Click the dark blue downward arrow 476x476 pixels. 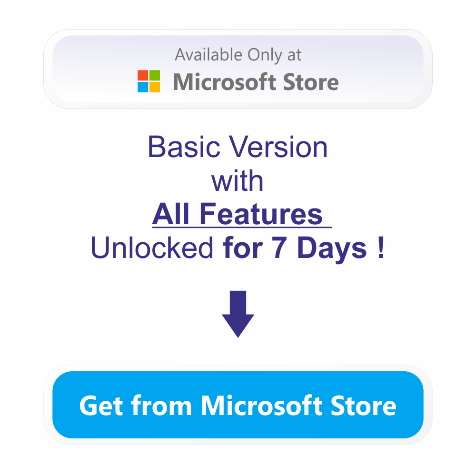click(238, 314)
